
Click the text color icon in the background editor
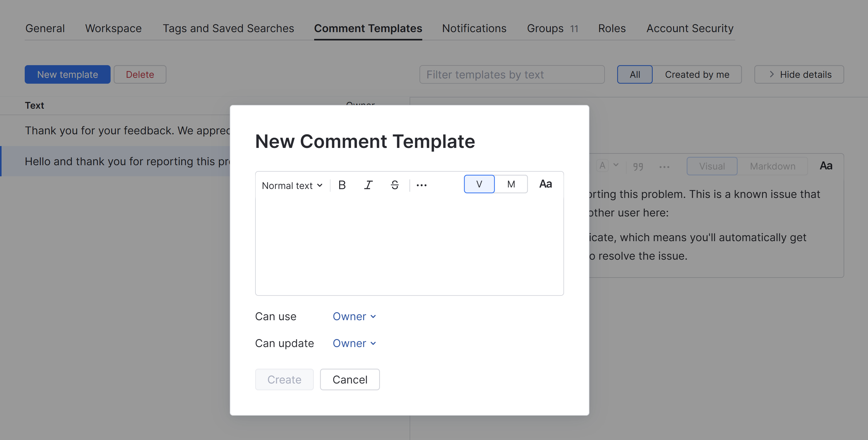[602, 165]
